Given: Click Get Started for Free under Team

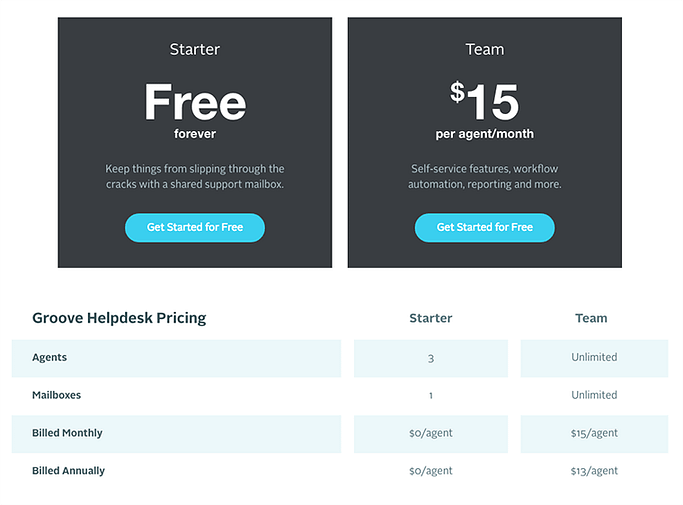Looking at the screenshot, I should point(484,227).
